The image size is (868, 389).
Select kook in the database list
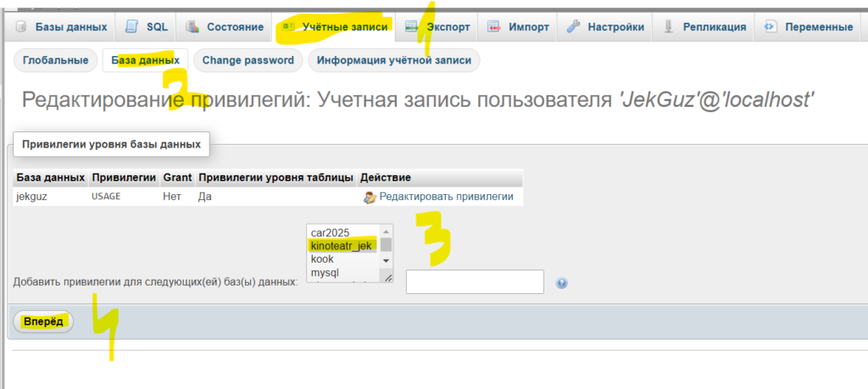(x=342, y=259)
